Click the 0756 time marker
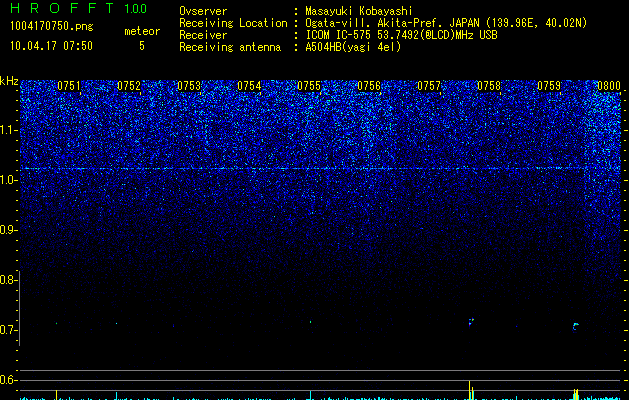 [369, 86]
